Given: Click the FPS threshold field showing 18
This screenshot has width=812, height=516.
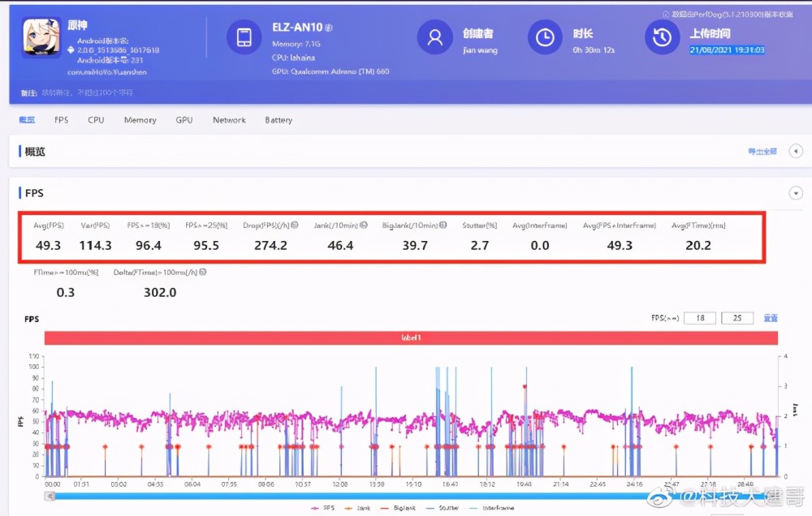Looking at the screenshot, I should pyautogui.click(x=699, y=318).
